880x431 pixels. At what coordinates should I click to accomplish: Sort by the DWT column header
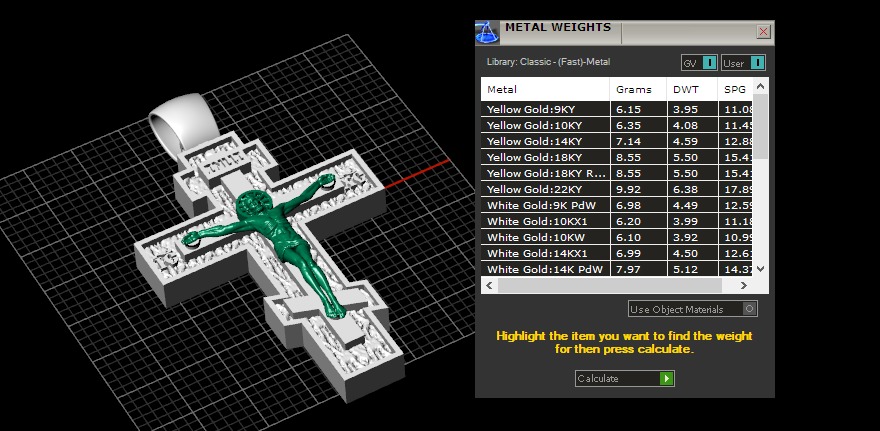(x=692, y=89)
